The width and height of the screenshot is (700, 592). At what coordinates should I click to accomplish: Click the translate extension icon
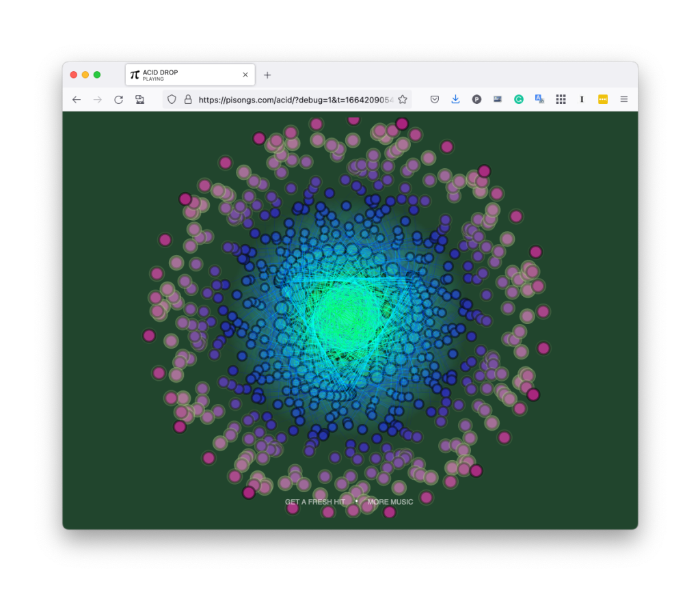539,100
